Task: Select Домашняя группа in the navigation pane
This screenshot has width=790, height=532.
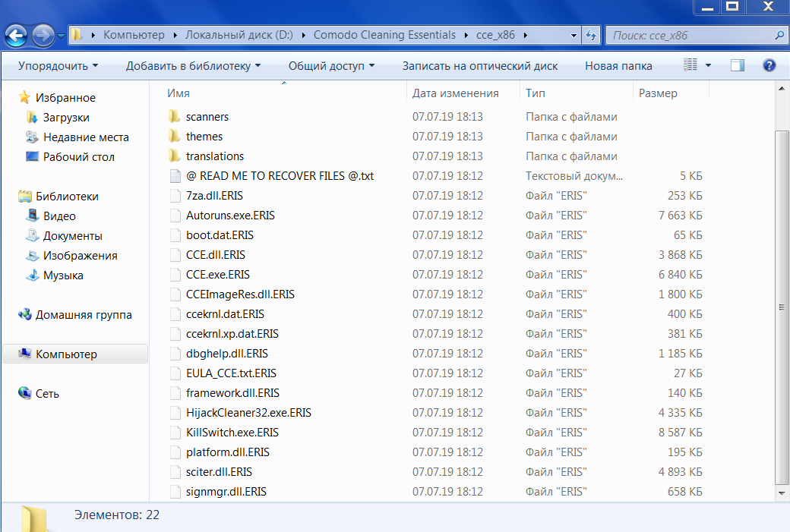Action: (83, 314)
